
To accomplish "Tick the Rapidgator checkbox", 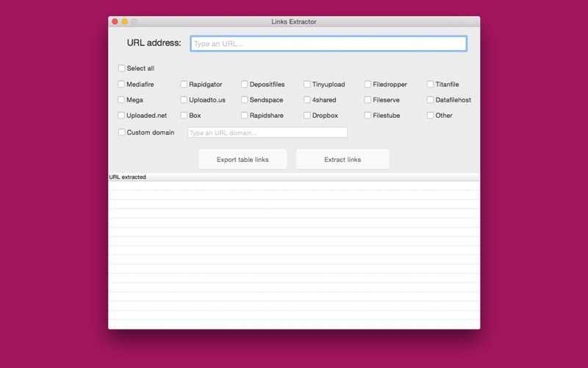I will click(x=184, y=84).
